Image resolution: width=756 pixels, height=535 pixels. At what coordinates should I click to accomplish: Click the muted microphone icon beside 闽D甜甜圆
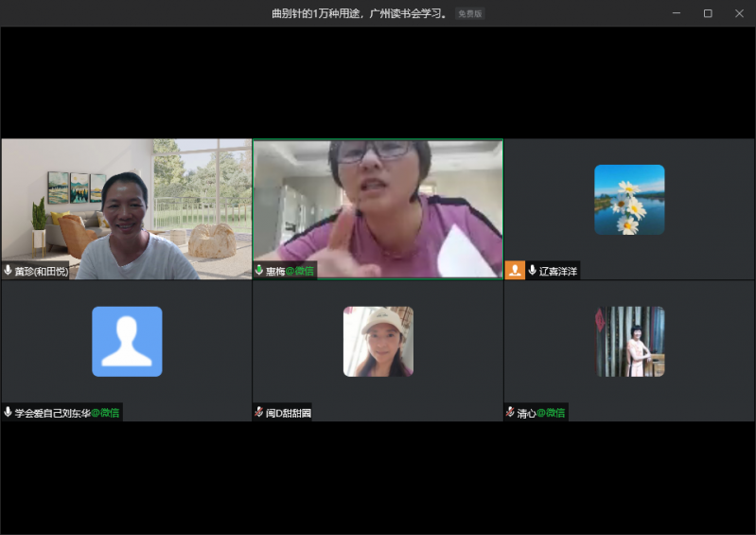point(259,413)
